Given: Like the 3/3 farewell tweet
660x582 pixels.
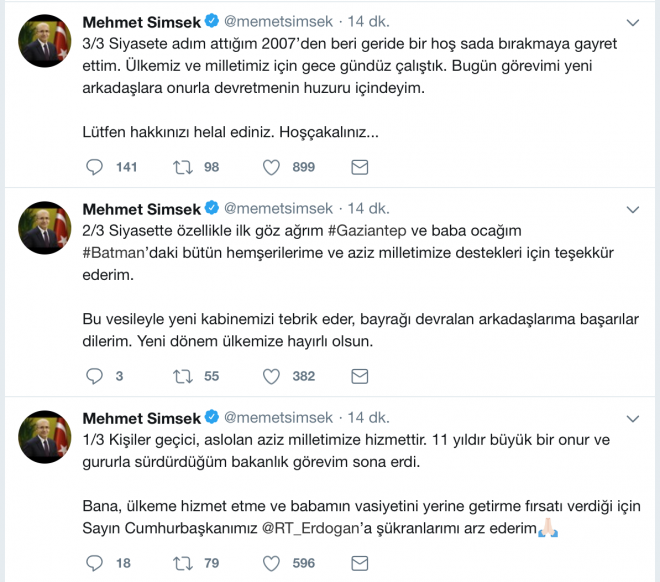Looking at the screenshot, I should pos(271,167).
